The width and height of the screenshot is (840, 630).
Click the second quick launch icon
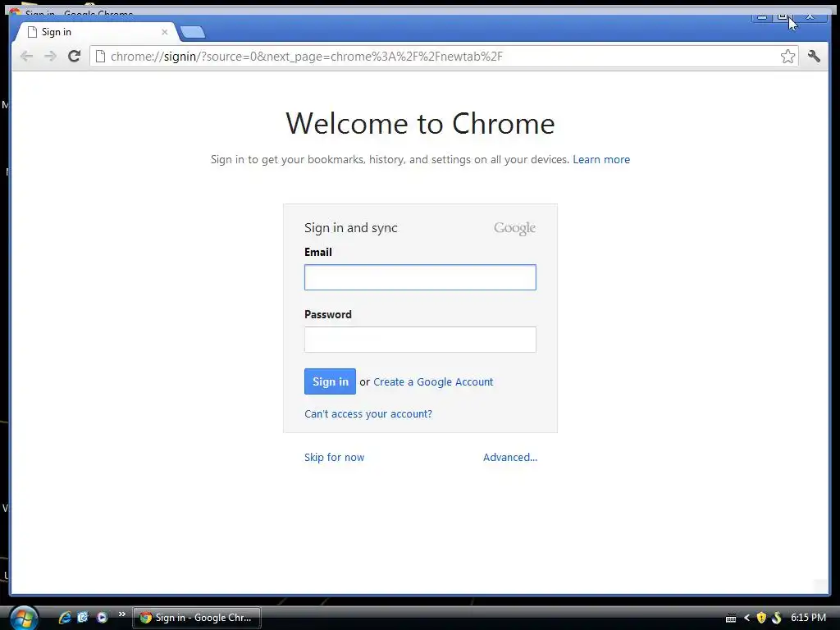click(83, 617)
